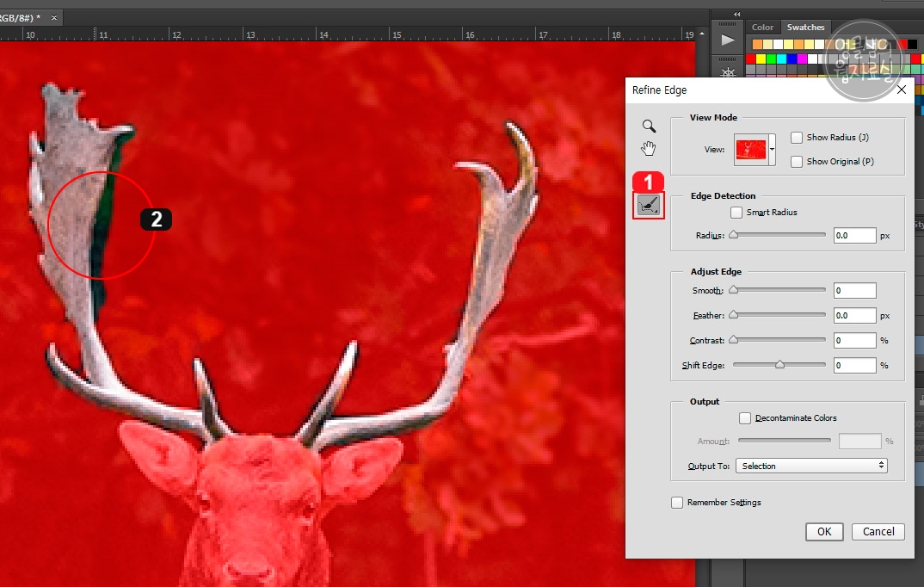Click the Smooth slider handle

733,289
